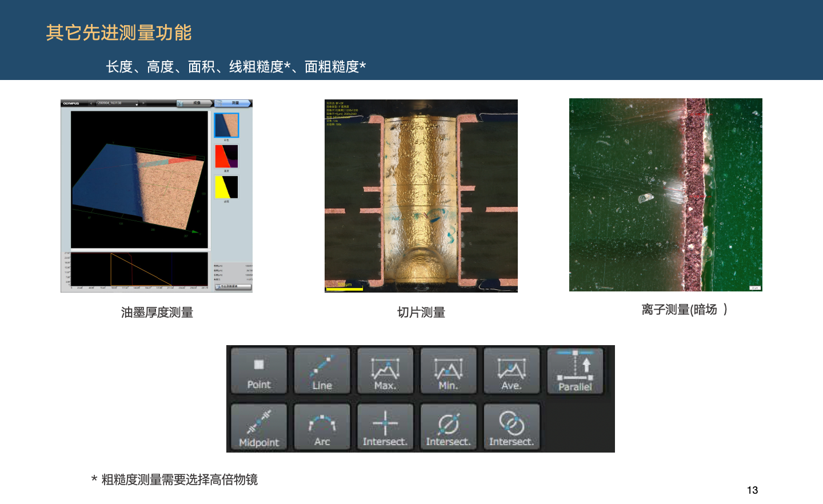Image resolution: width=823 pixels, height=504 pixels.
Task: Choose the Line measurement tool
Action: coord(322,371)
